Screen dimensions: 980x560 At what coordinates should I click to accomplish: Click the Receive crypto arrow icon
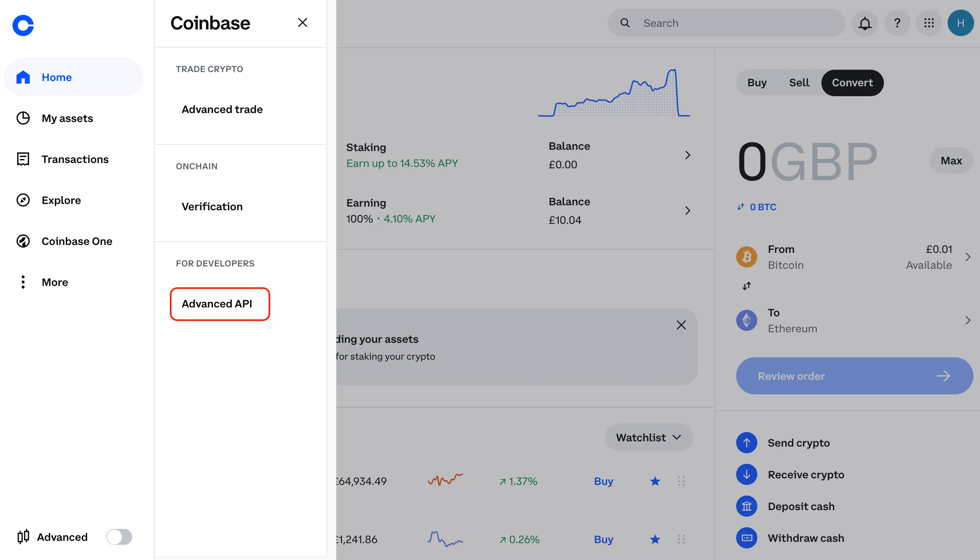[x=746, y=475]
